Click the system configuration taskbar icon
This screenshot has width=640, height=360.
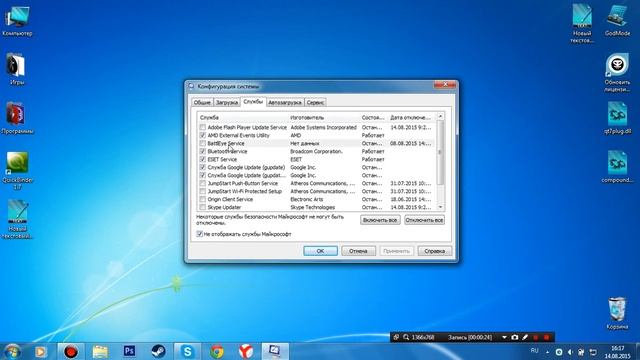pos(274,351)
